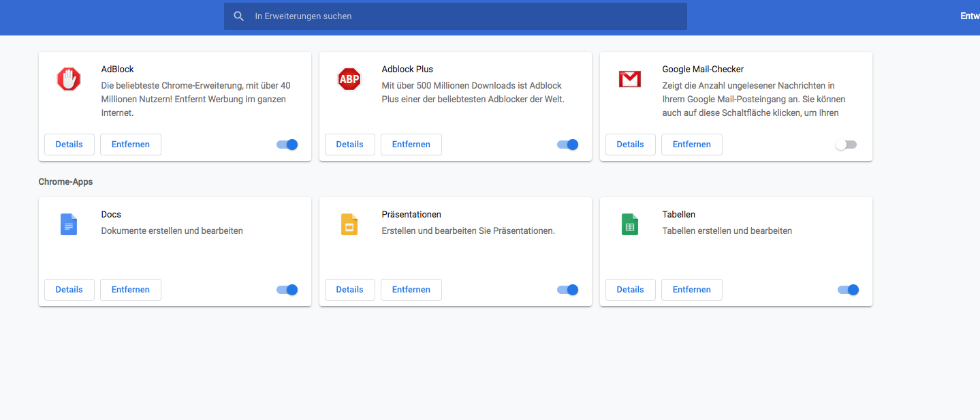Open Details for Tabellen
This screenshot has width=980, height=420.
(x=631, y=290)
